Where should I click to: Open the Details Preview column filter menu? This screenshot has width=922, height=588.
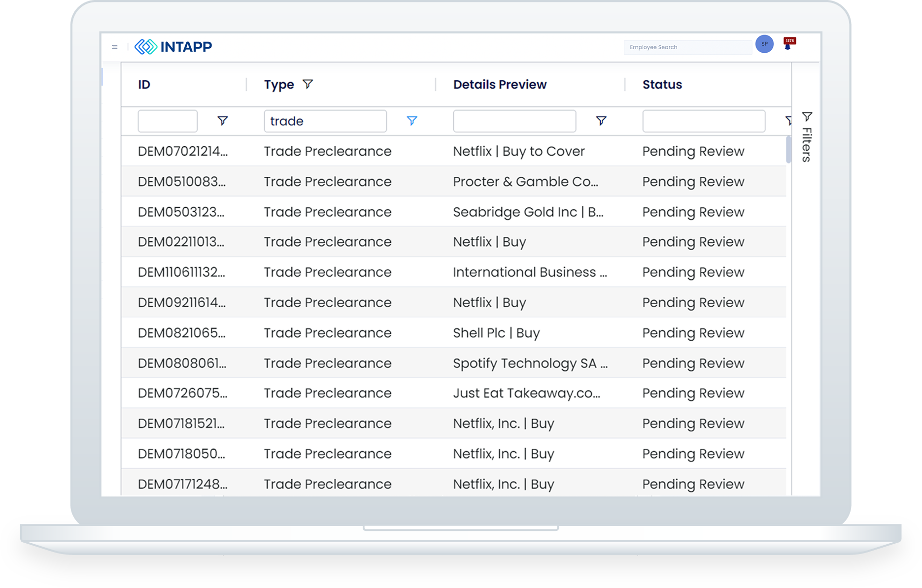pos(601,121)
